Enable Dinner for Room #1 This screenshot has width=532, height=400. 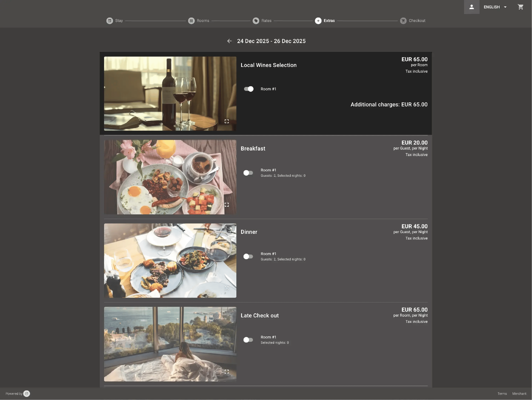248,256
